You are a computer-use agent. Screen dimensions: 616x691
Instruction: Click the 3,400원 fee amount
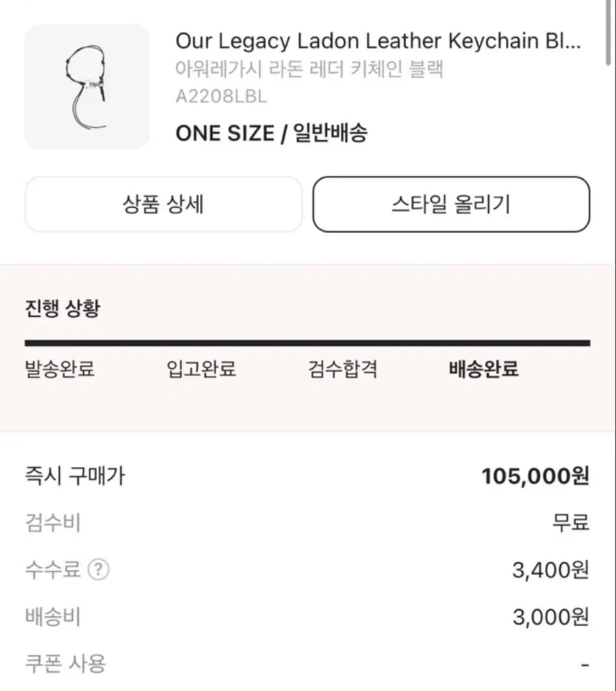[x=550, y=570]
